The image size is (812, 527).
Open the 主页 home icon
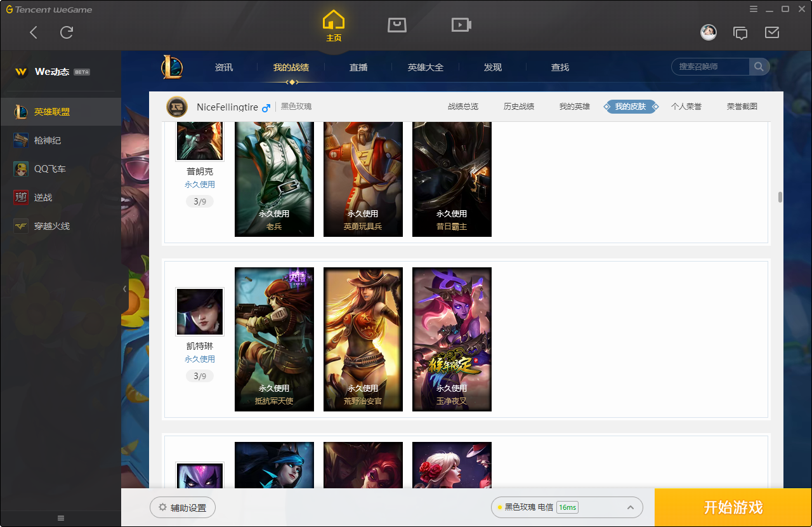(334, 26)
